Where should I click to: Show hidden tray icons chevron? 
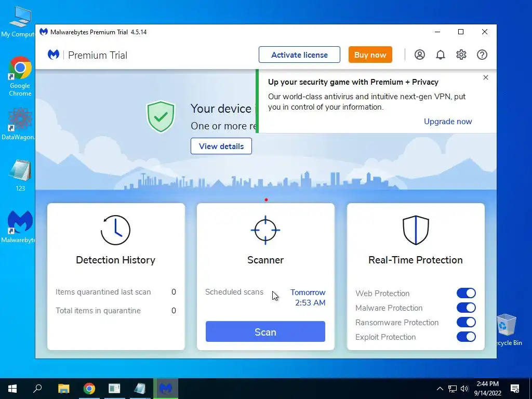(x=440, y=389)
